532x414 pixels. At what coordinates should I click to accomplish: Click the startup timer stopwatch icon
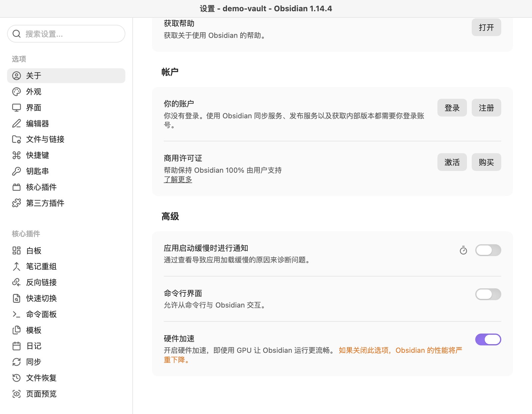[x=463, y=250]
